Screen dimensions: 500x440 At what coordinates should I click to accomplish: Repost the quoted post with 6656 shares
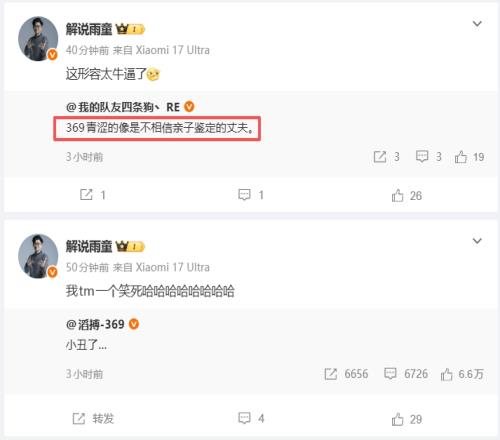(x=346, y=374)
